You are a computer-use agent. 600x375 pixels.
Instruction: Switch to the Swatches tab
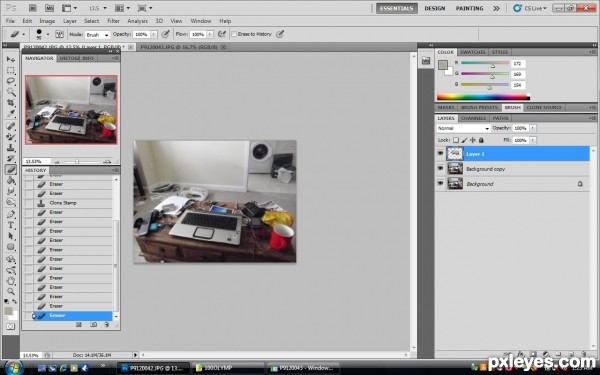coord(473,52)
